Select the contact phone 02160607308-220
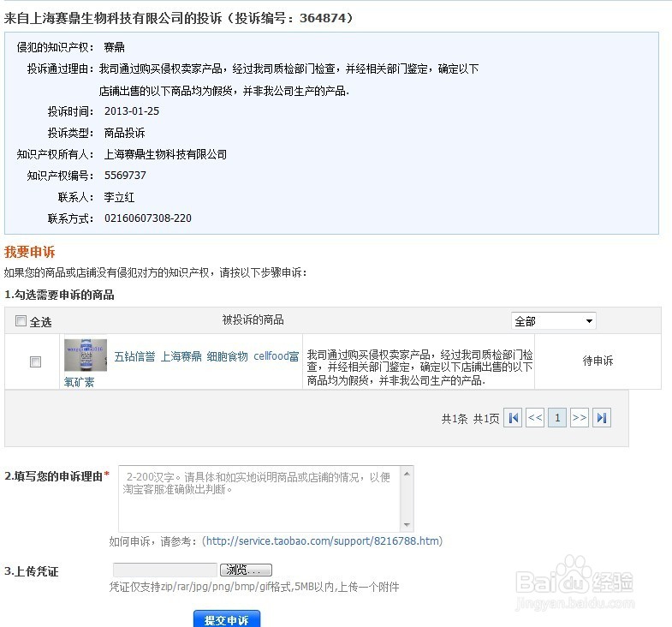Image resolution: width=672 pixels, height=627 pixels. (x=148, y=218)
